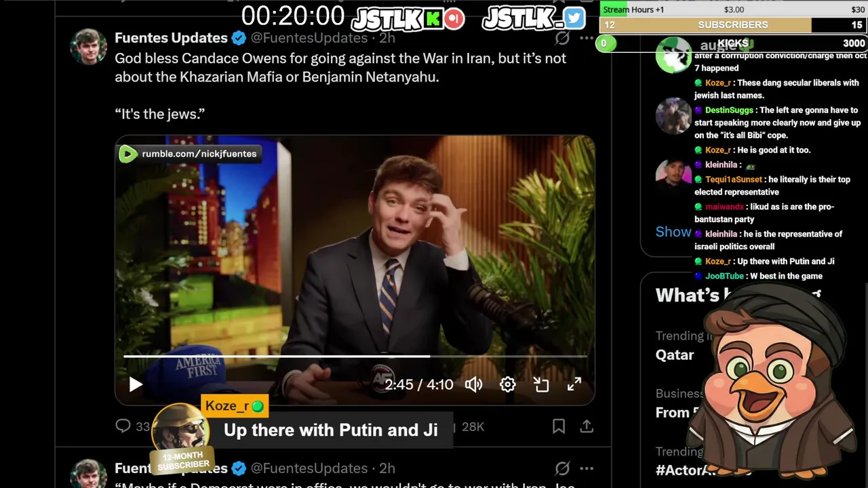Click the 00:20:00 stream timer
Image resolution: width=868 pixels, height=488 pixels.
click(293, 16)
